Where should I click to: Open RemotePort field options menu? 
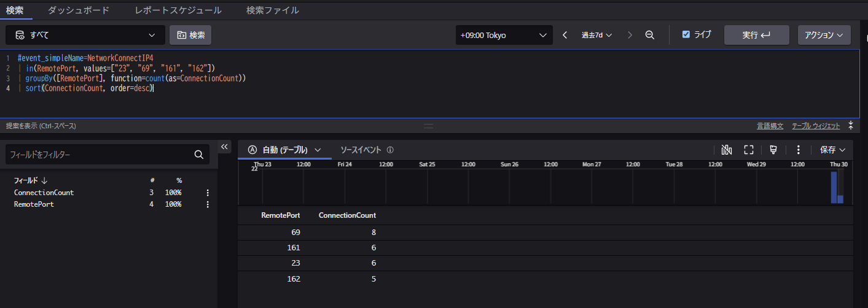(208, 204)
